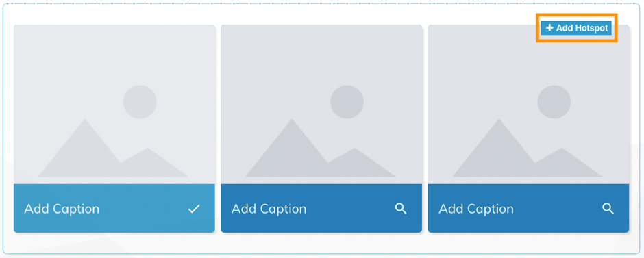
Task: Select the third image placeholder
Action: pos(528,104)
